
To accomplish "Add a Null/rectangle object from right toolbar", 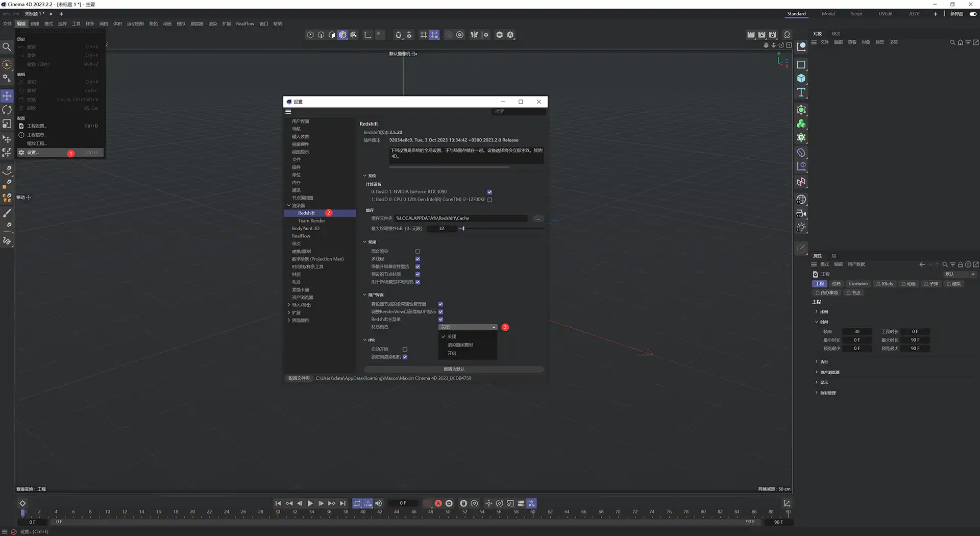I will pyautogui.click(x=801, y=64).
